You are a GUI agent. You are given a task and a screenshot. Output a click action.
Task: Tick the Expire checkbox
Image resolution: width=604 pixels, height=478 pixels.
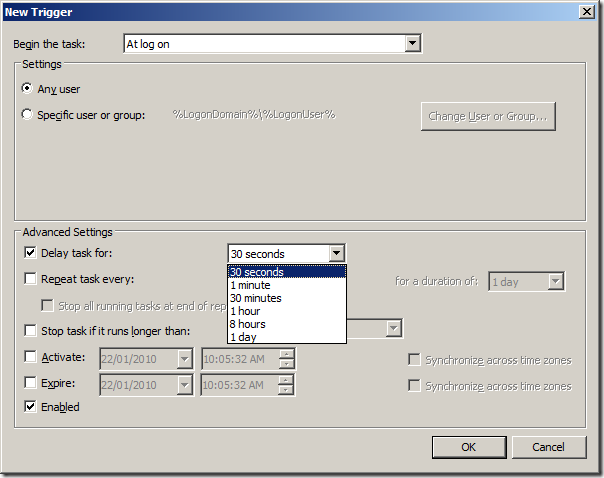pyautogui.click(x=29, y=383)
